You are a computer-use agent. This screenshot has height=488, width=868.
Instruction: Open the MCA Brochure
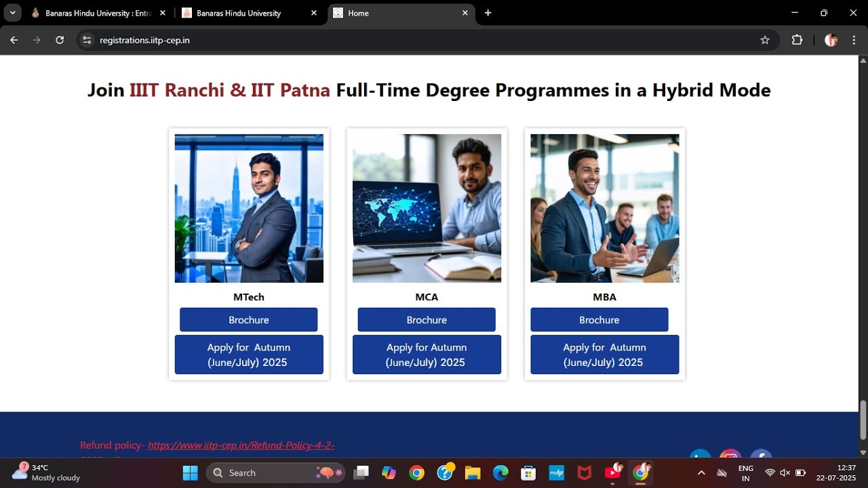pyautogui.click(x=427, y=320)
